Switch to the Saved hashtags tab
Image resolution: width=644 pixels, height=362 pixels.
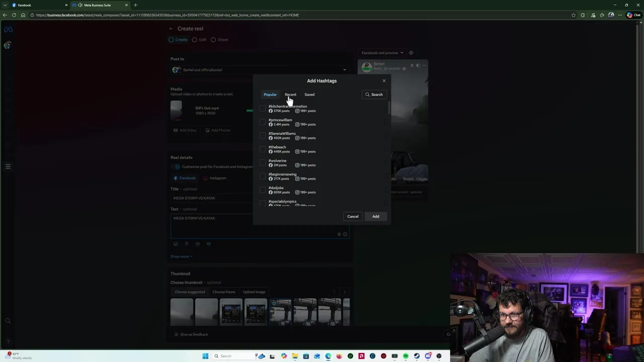pyautogui.click(x=309, y=95)
